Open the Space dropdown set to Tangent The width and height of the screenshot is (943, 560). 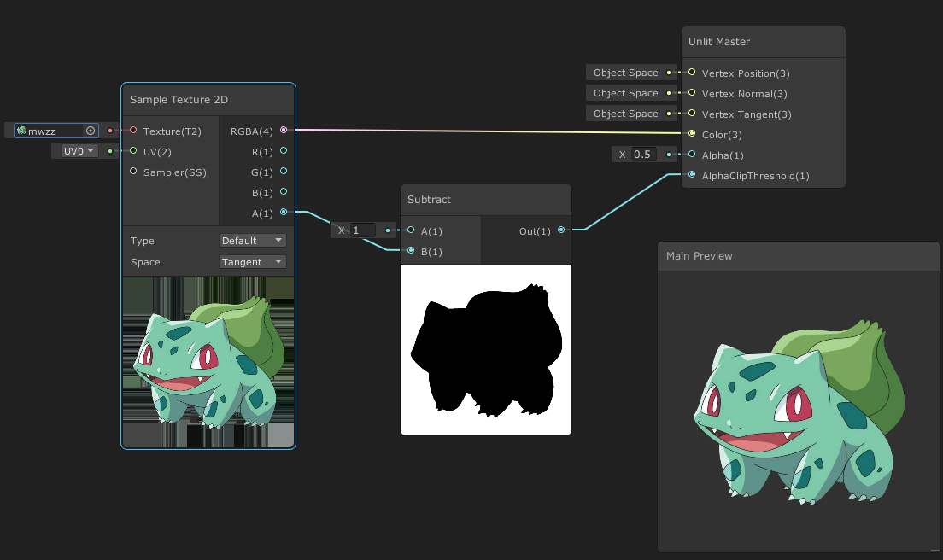coord(252,262)
